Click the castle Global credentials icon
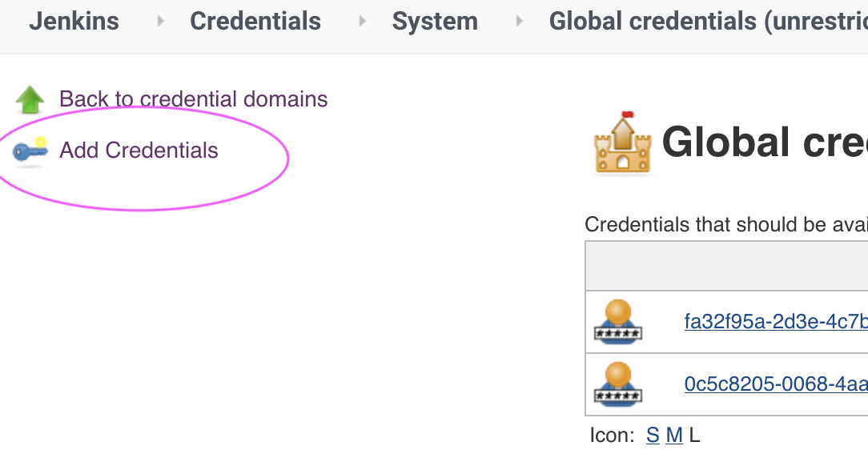Screen dimensions: 868x458 click(x=623, y=143)
